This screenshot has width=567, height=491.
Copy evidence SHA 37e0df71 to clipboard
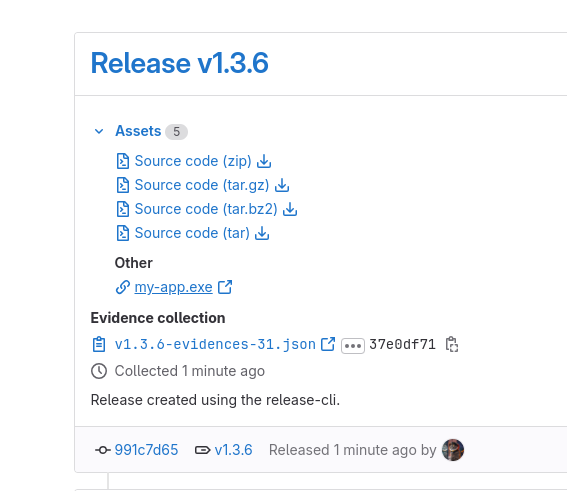452,344
